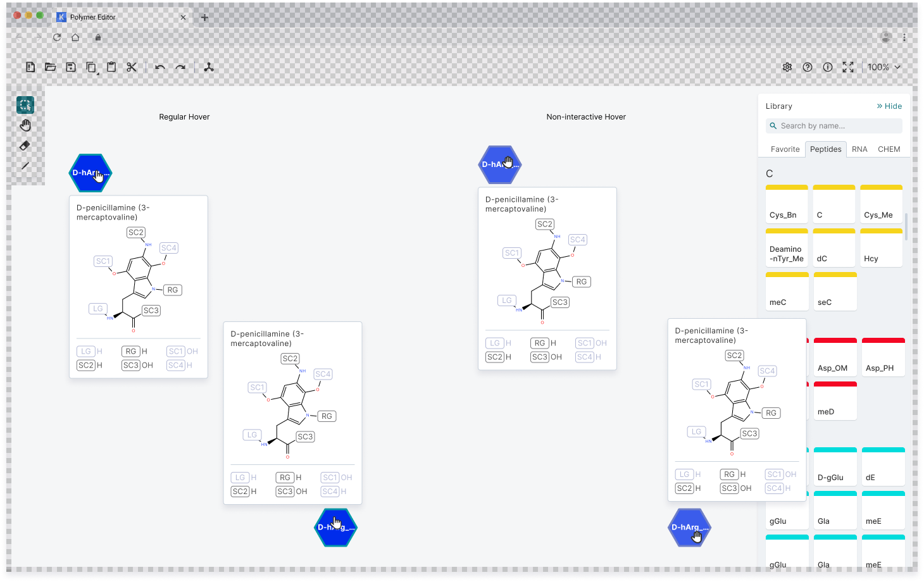924x582 pixels.
Task: Click the Library panel scrollbar
Action: 906,226
